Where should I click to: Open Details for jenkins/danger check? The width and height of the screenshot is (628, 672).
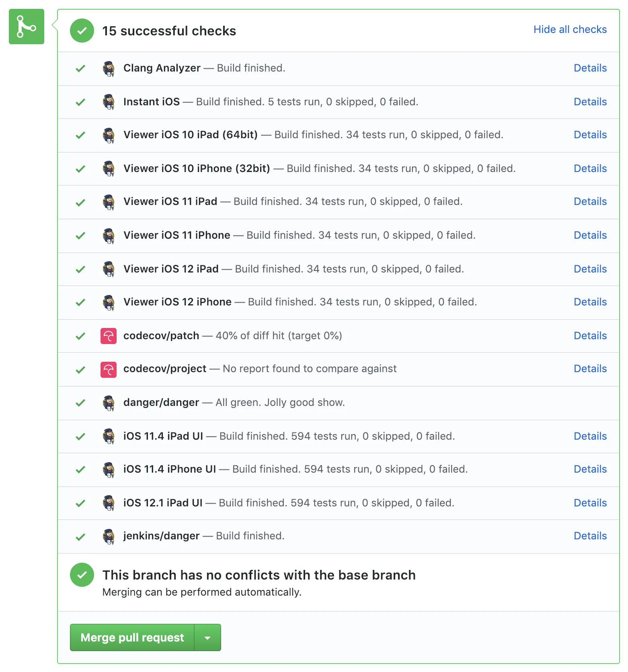590,536
